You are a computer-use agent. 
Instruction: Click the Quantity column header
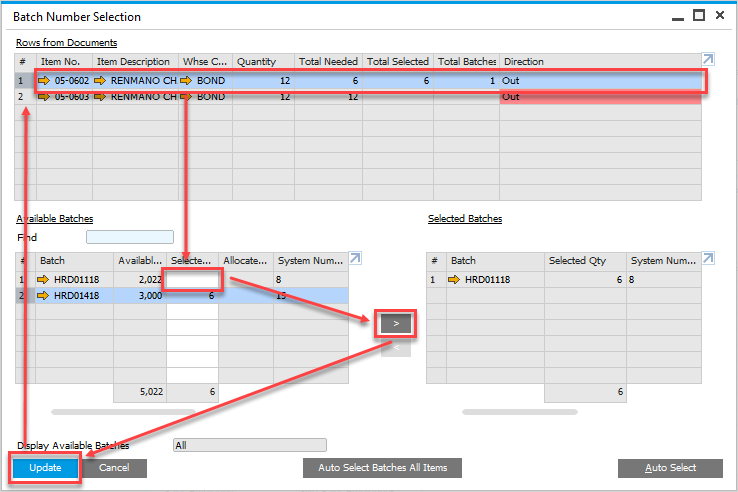pyautogui.click(x=264, y=62)
